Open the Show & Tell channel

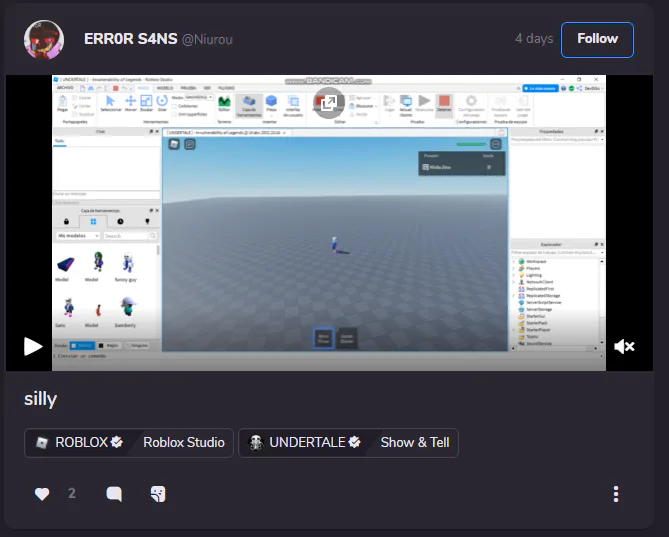(415, 443)
